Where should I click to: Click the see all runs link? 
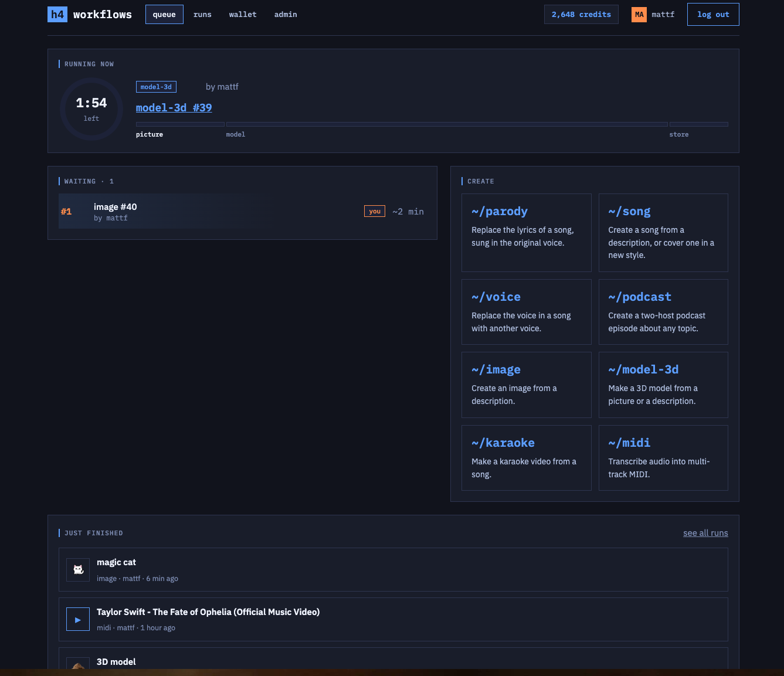pos(705,533)
